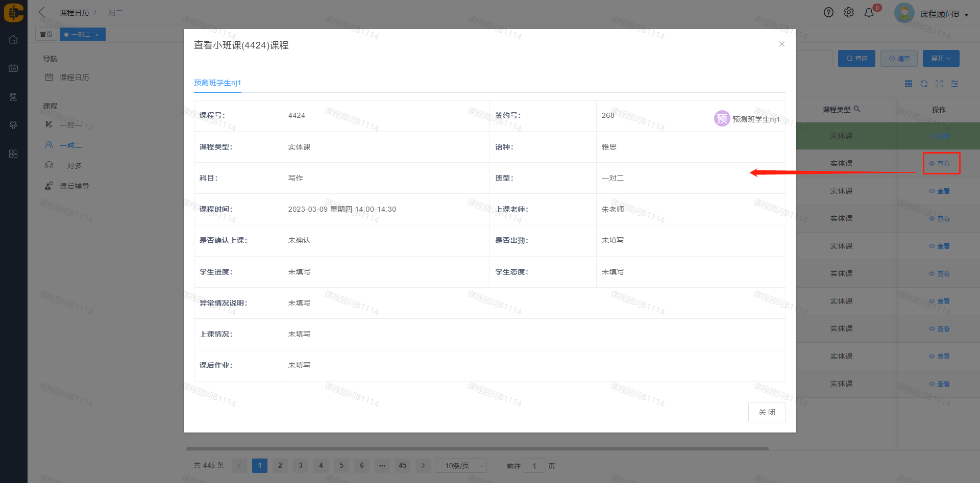Click the refresh icon above the table
Screen dimensions: 980x483
pyautogui.click(x=924, y=84)
